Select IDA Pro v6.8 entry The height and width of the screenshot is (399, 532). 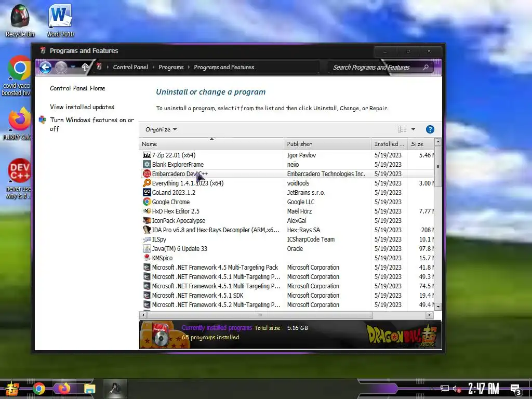pos(287,230)
